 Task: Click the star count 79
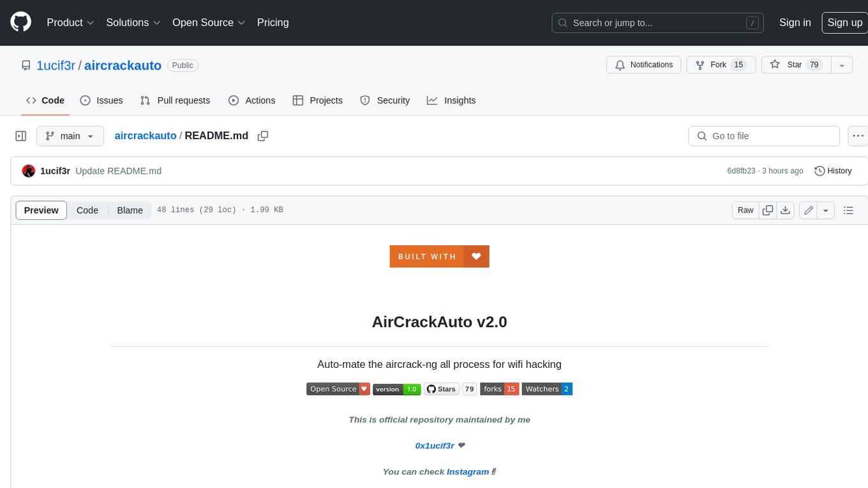click(x=814, y=65)
